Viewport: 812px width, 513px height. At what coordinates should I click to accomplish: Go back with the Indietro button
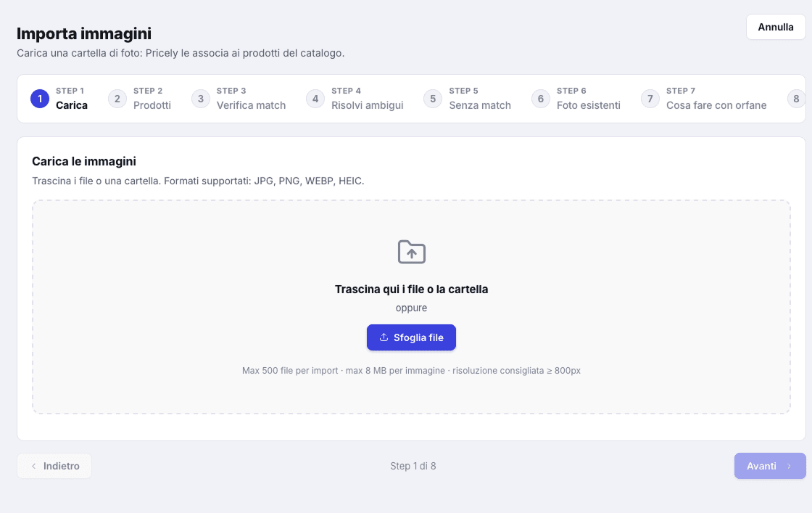(x=54, y=466)
